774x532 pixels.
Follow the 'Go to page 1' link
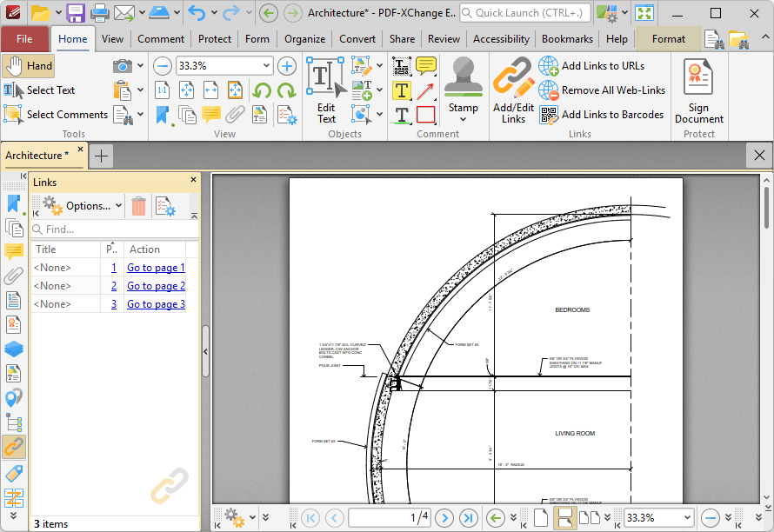click(x=156, y=268)
